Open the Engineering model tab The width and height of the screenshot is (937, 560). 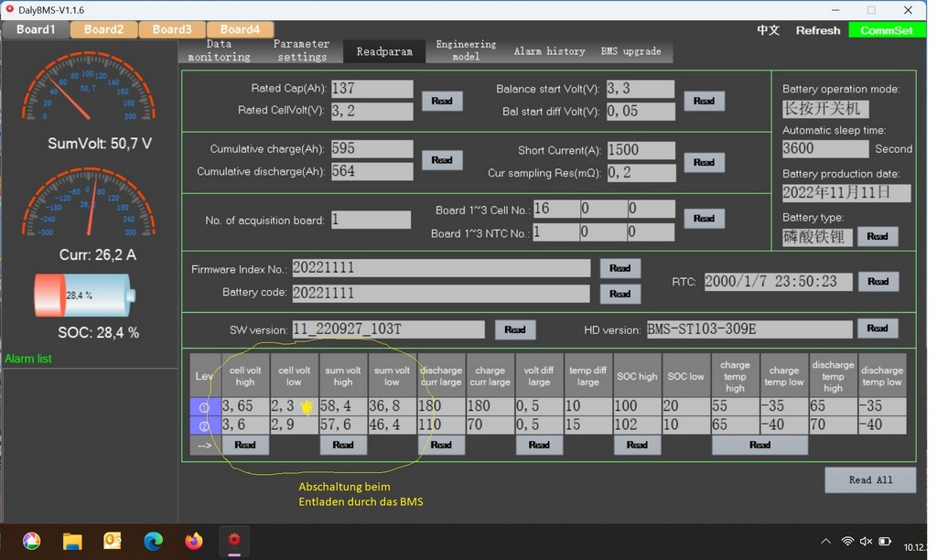click(466, 51)
